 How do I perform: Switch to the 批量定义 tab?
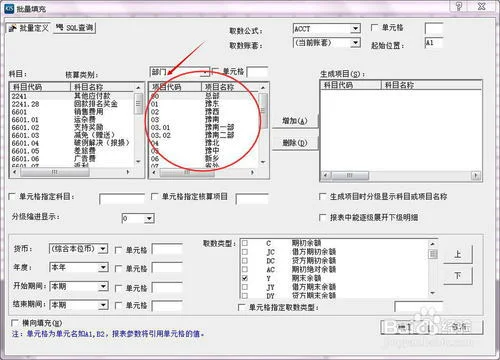click(x=29, y=28)
